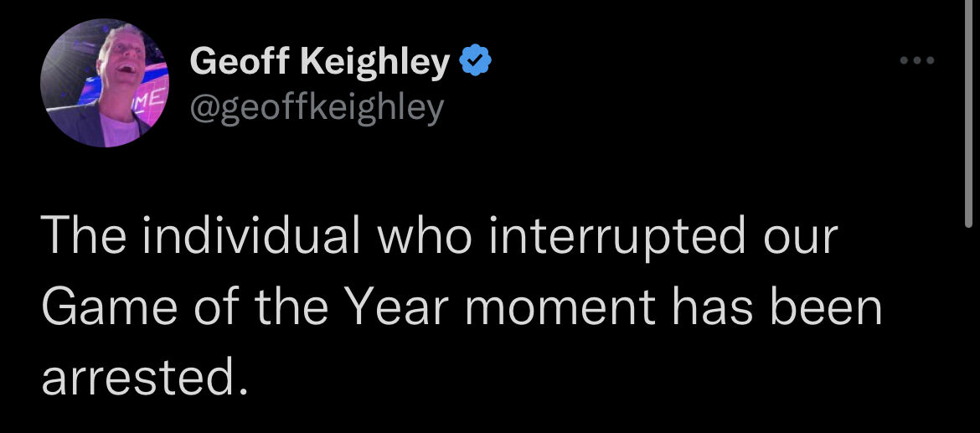Visit the @geoffkeighley handle link
Viewport: 980px width, 433px height.
317,108
